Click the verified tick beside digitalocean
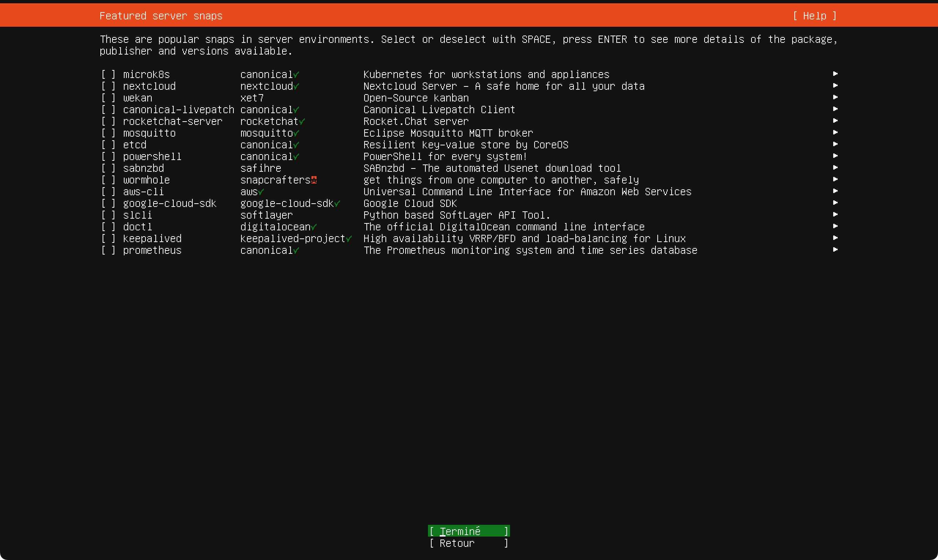The image size is (938, 560). 314,227
